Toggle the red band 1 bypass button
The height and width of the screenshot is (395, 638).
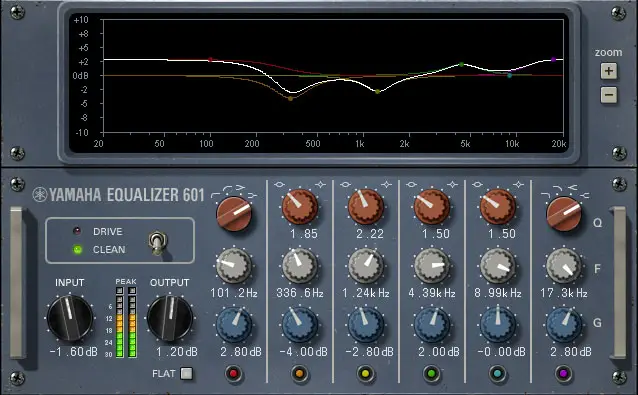234,373
